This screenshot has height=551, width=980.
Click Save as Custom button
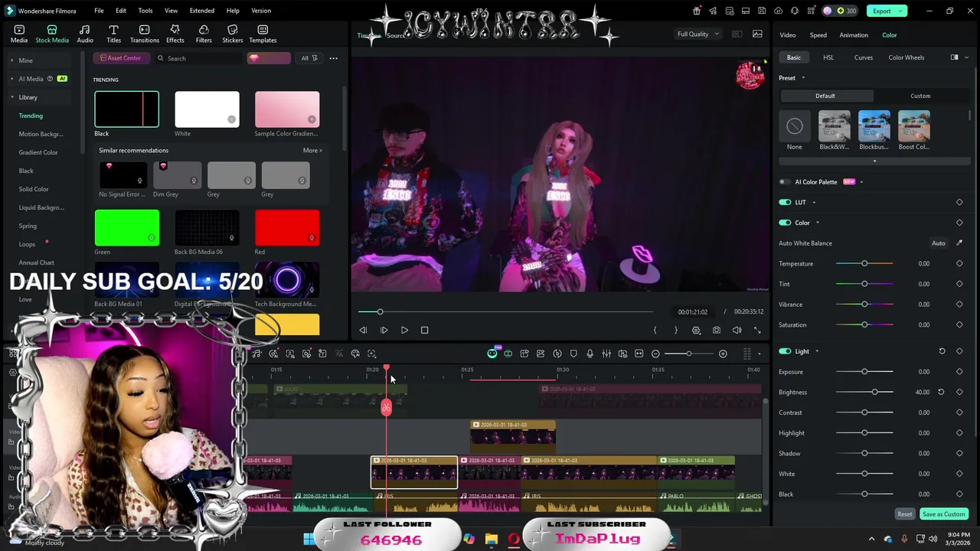click(x=943, y=514)
